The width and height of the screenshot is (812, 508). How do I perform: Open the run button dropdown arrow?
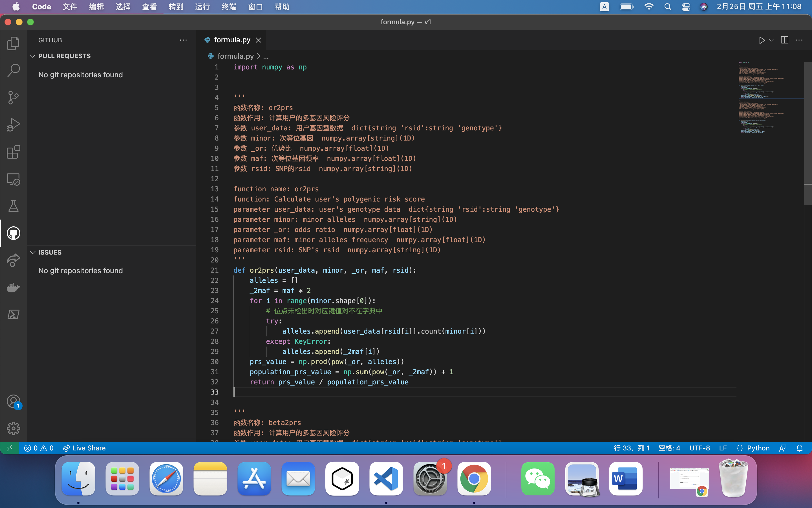tap(771, 40)
